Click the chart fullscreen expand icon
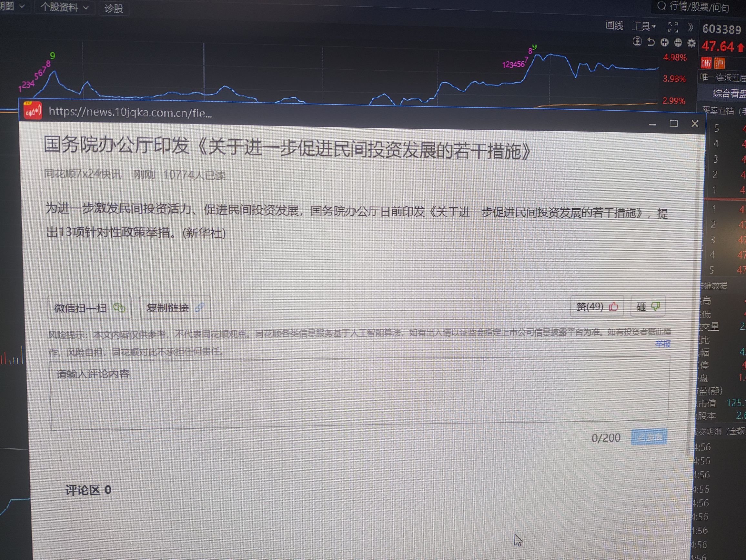746x560 pixels. (673, 27)
